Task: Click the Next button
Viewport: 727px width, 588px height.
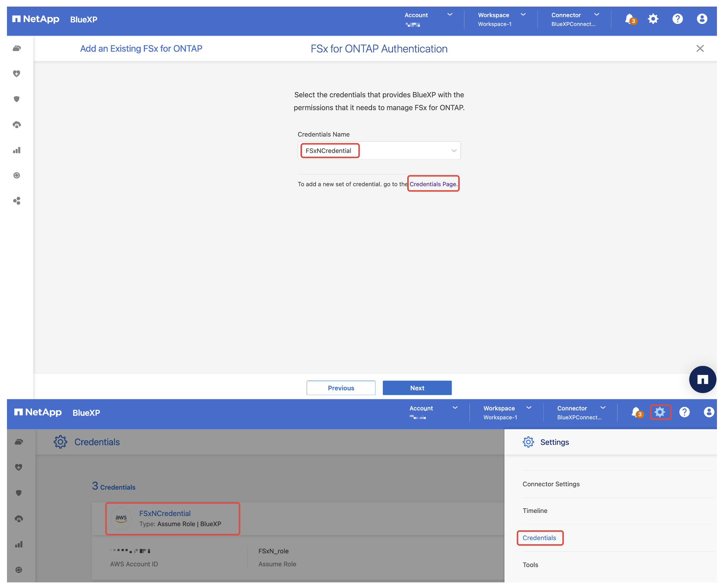Action: click(x=417, y=388)
